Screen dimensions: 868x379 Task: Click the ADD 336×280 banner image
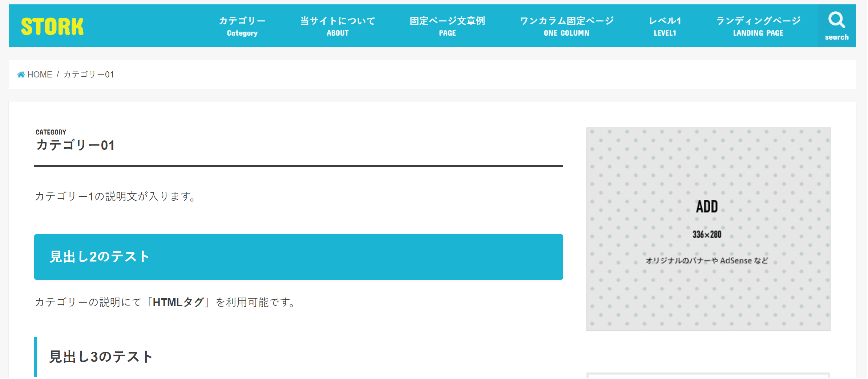tap(708, 229)
